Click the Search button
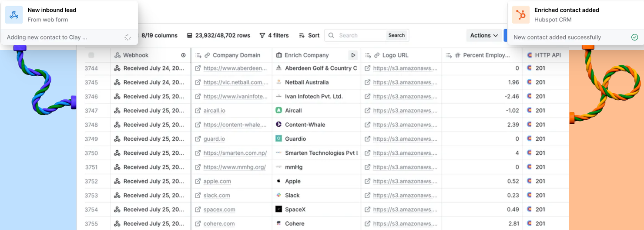The width and height of the screenshot is (644, 230). 396,35
